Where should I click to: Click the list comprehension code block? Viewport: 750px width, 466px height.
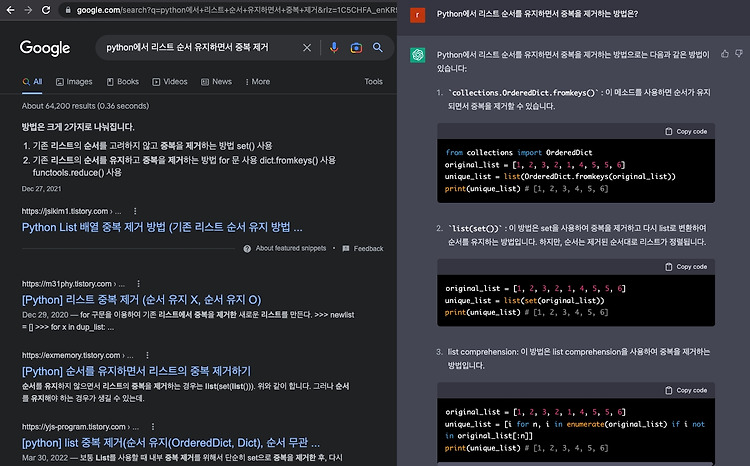click(x=576, y=431)
